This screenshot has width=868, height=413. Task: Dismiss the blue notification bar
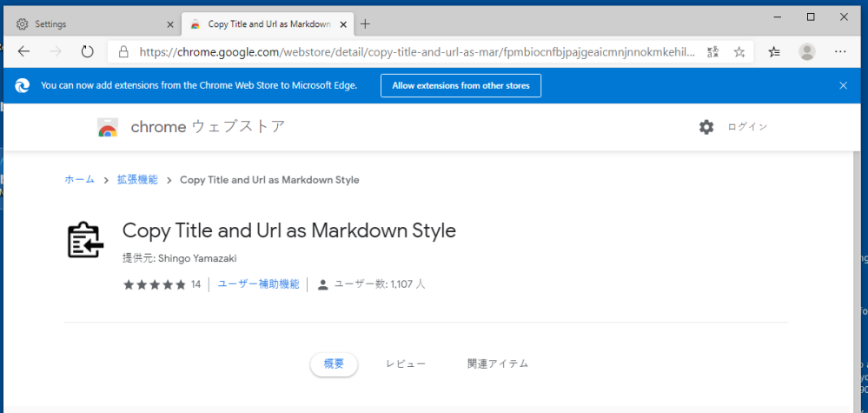843,85
